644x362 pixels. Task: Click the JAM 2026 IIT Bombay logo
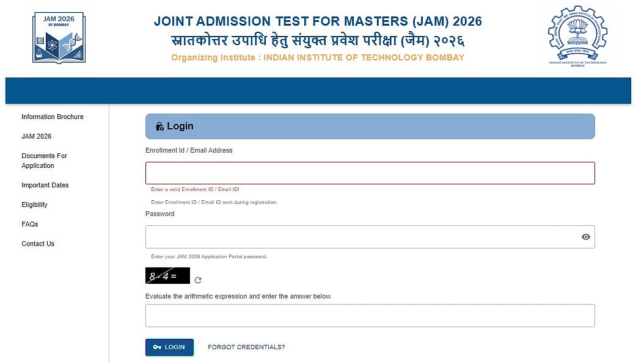tap(59, 37)
